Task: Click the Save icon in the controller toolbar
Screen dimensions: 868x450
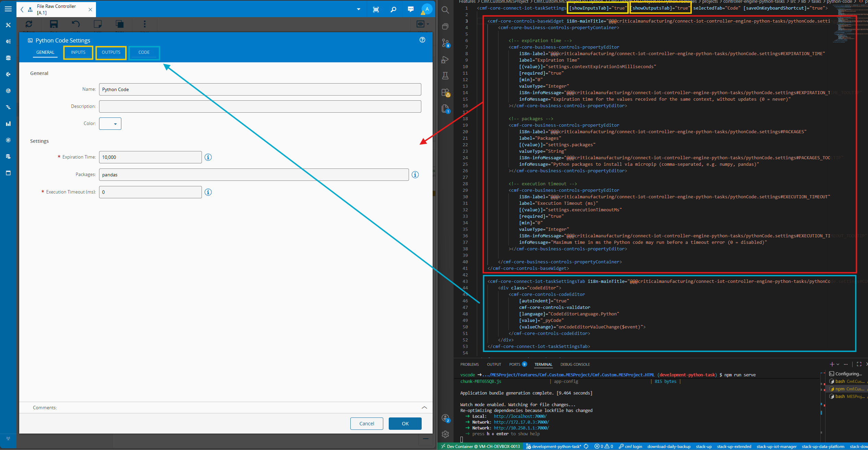Action: click(x=54, y=23)
